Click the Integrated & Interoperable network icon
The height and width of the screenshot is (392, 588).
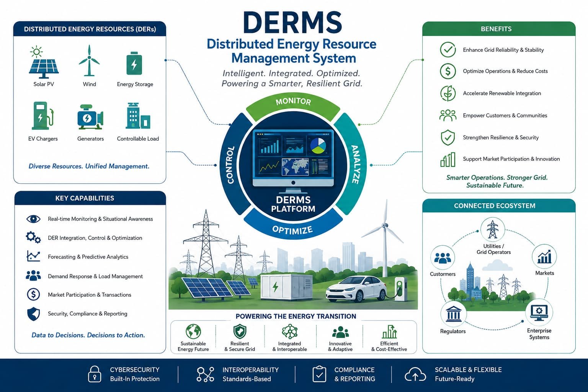[x=290, y=332]
